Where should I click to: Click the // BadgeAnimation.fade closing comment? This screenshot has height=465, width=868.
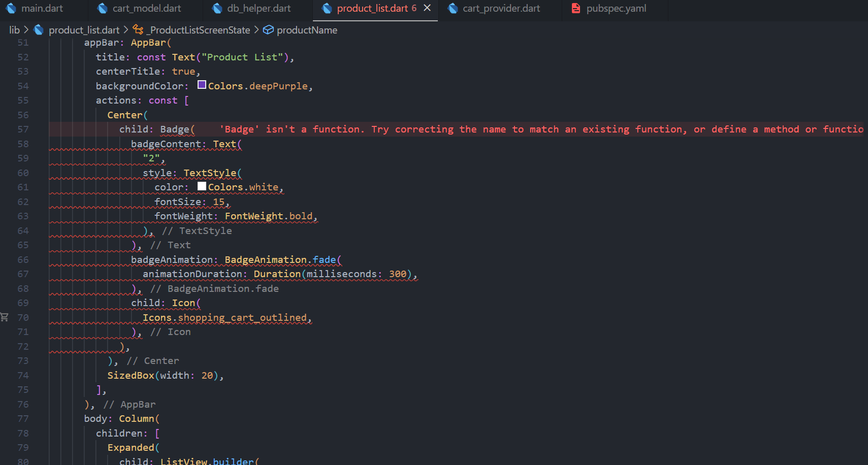214,289
